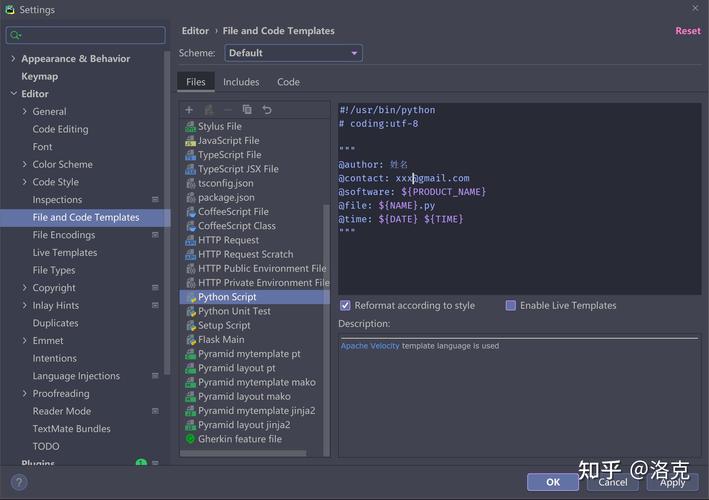Screen dimensions: 709x500
Task: Expand Appearance & Behavior section
Action: (13, 59)
